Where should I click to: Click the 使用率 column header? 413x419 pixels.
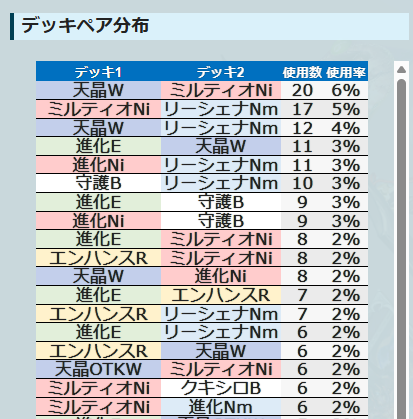click(346, 72)
